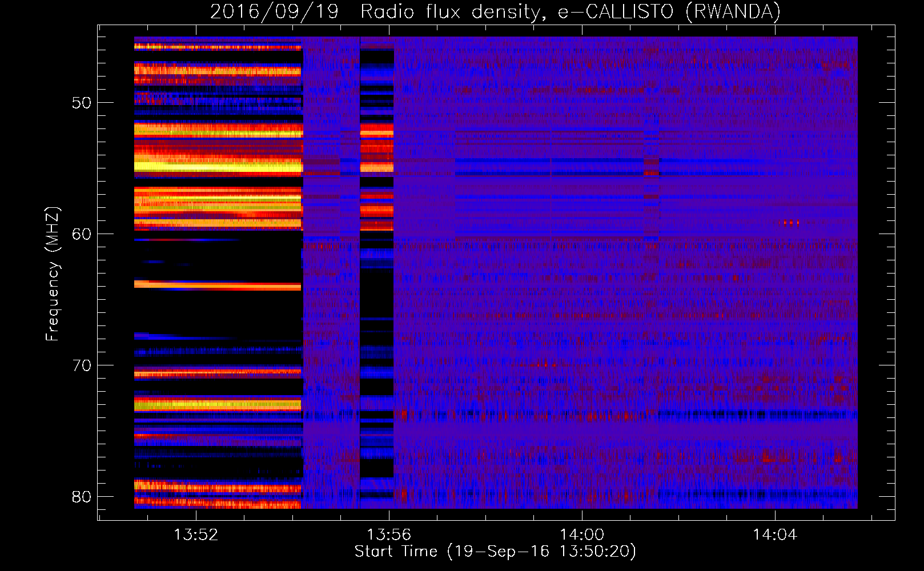Click the 50 frequency tick label
The image size is (924, 571).
click(82, 103)
